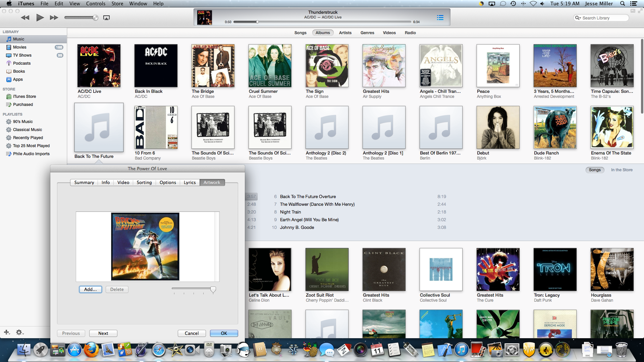Screen dimensions: 644x362
Task: Toggle the Songs button in album detail
Action: (x=595, y=170)
